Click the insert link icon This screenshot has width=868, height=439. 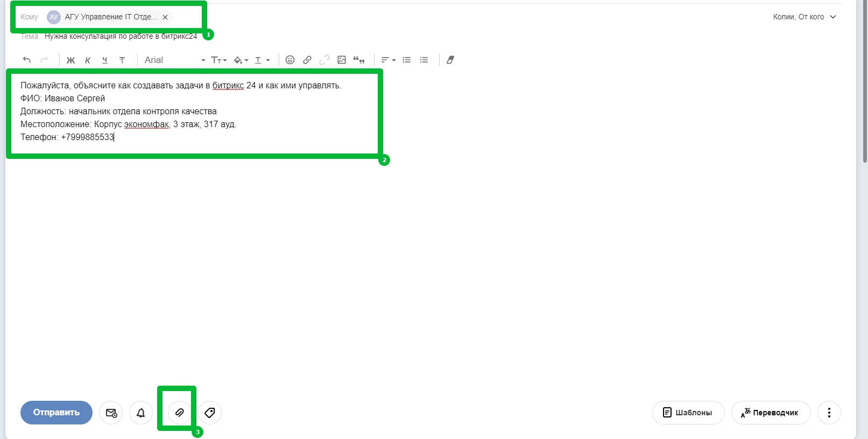(307, 60)
